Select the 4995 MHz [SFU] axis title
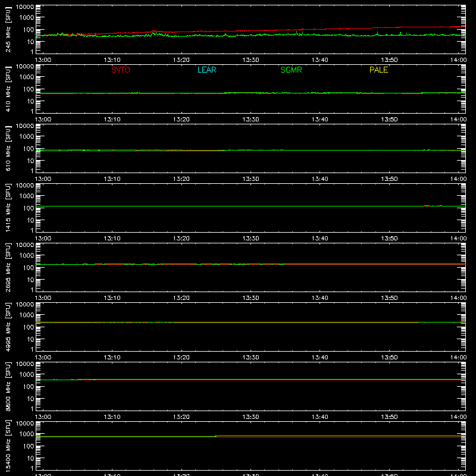Viewport: 476px width, 476px height. 8,327
